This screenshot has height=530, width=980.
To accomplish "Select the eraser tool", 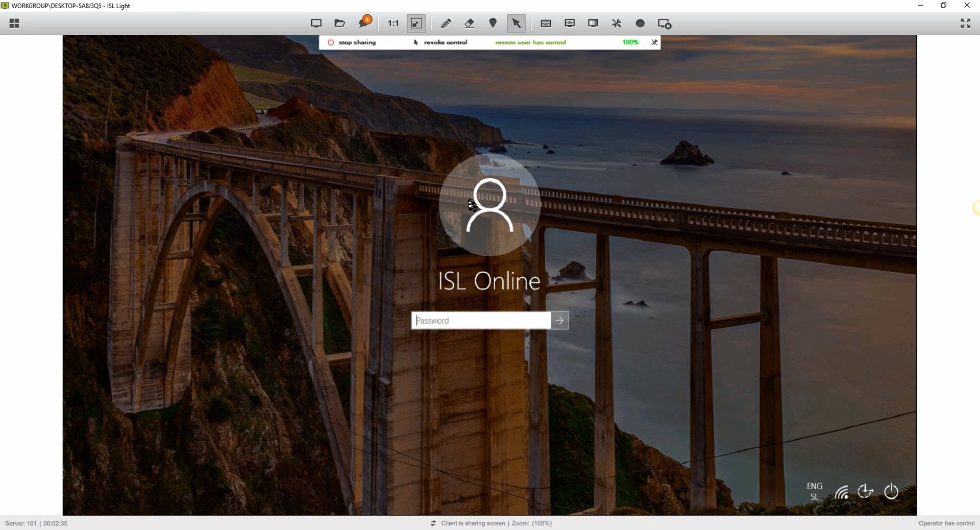I will click(x=469, y=23).
